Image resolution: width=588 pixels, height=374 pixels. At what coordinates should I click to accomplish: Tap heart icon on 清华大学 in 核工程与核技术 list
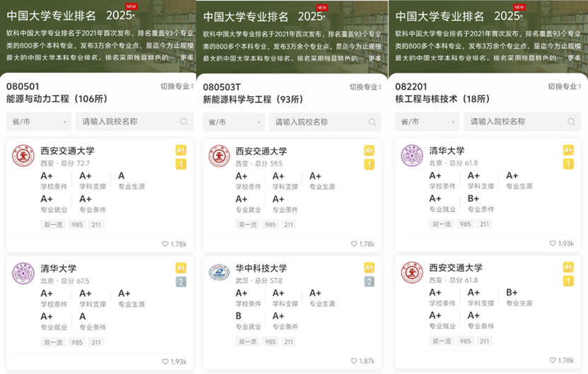pos(553,244)
